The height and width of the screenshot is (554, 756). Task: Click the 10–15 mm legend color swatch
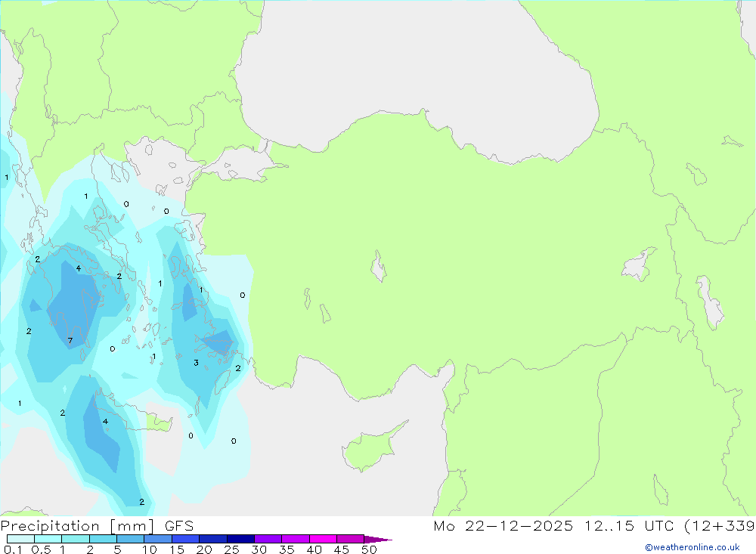(x=158, y=539)
